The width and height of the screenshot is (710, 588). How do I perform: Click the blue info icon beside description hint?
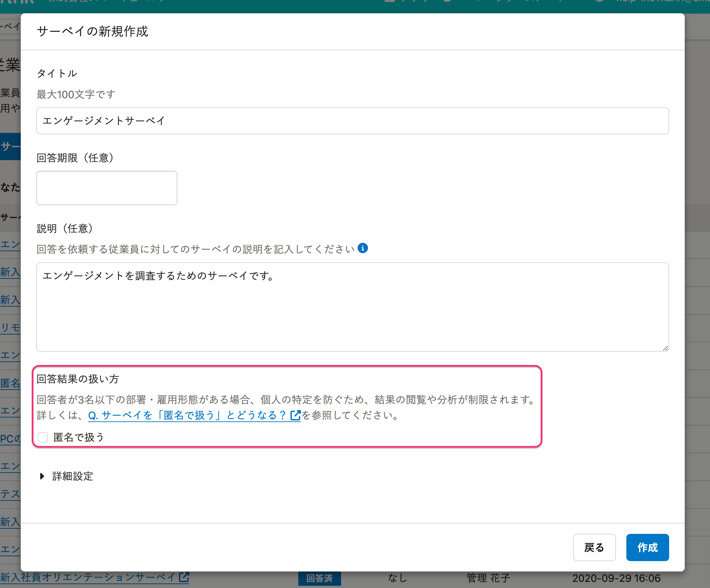362,248
